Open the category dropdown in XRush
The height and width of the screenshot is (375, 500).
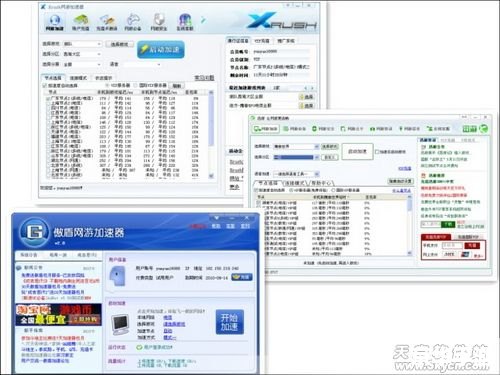(82, 64)
